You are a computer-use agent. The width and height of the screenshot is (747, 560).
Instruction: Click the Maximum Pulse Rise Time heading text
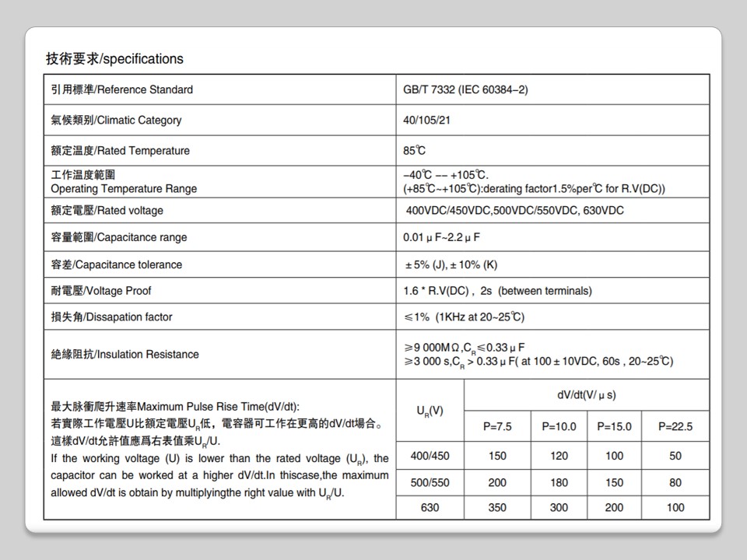(174, 406)
